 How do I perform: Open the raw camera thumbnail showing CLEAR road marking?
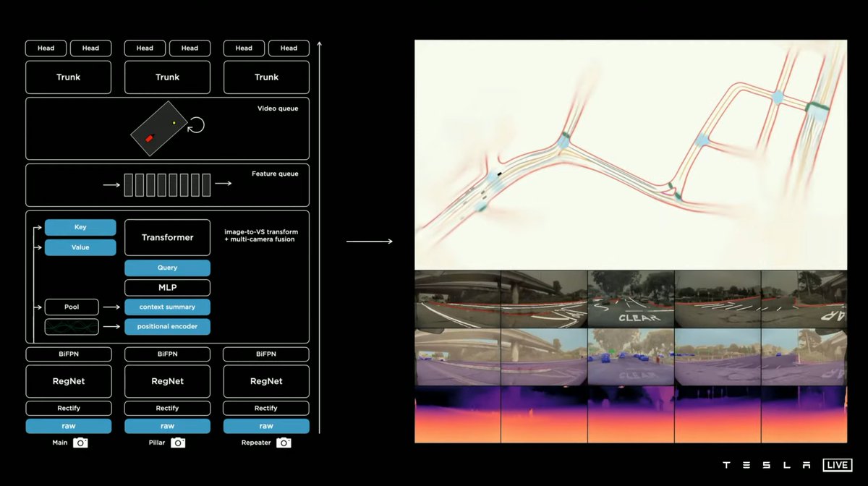(x=631, y=299)
